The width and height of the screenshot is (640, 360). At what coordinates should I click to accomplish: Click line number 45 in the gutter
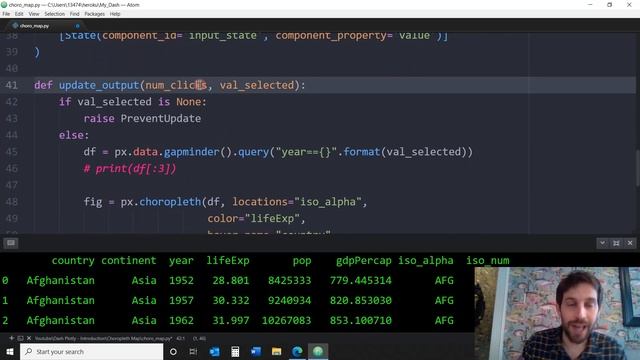(11, 152)
